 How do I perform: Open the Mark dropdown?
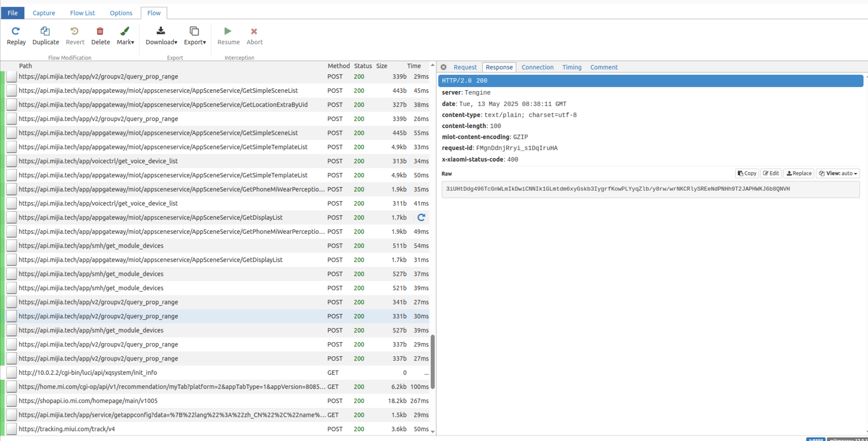tap(125, 36)
